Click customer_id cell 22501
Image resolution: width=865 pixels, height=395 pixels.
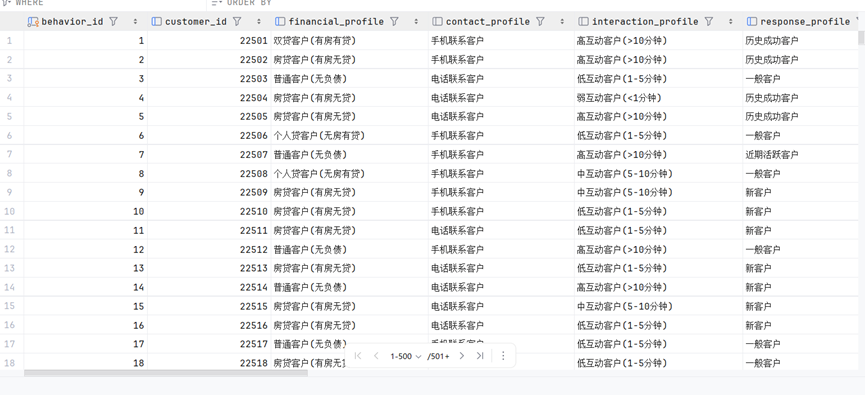[x=209, y=41]
